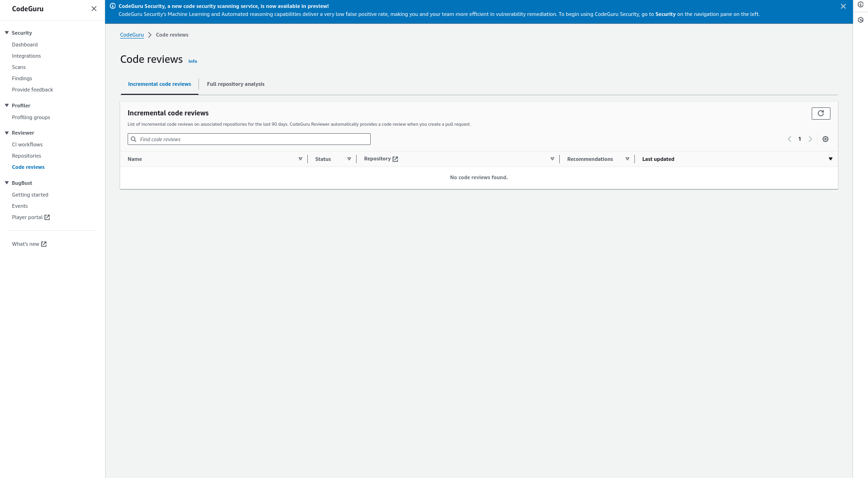Open Integrations page

[26, 56]
